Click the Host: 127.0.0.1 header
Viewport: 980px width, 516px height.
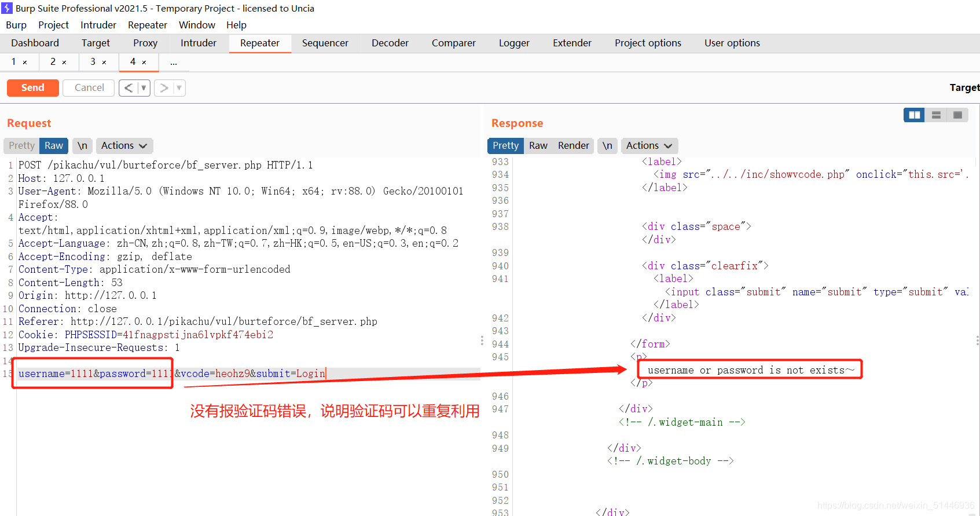point(61,178)
